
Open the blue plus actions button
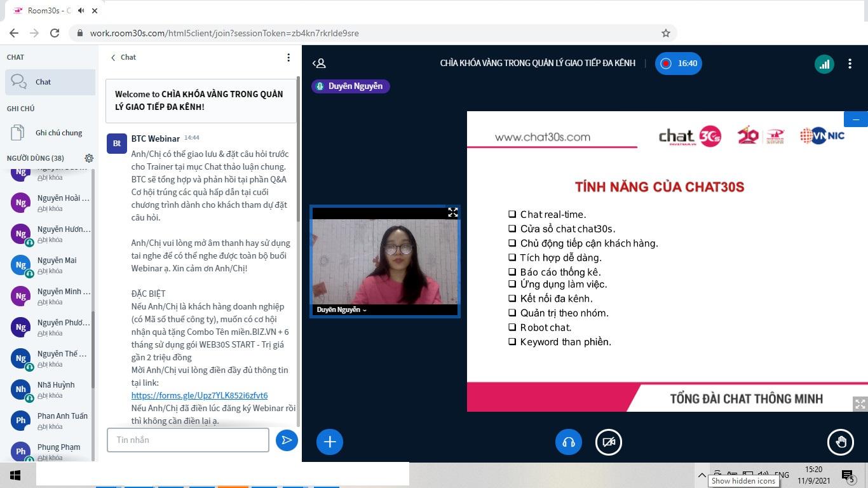330,442
